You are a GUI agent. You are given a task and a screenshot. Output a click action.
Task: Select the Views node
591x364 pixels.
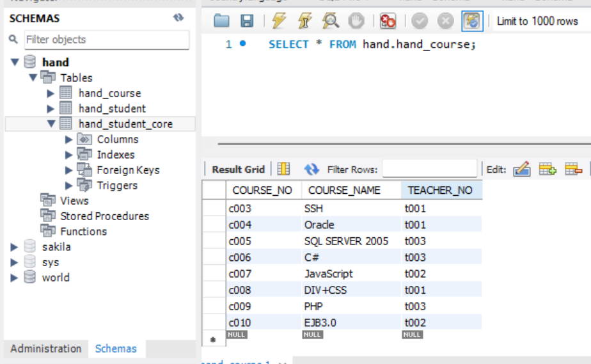pos(74,201)
